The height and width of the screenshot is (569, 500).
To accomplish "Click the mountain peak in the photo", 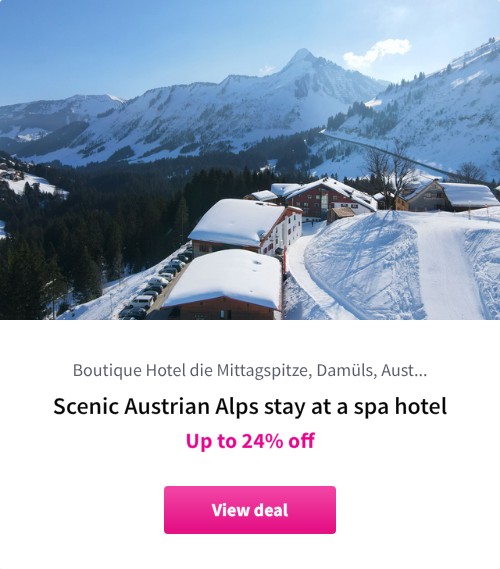I will pos(302,57).
